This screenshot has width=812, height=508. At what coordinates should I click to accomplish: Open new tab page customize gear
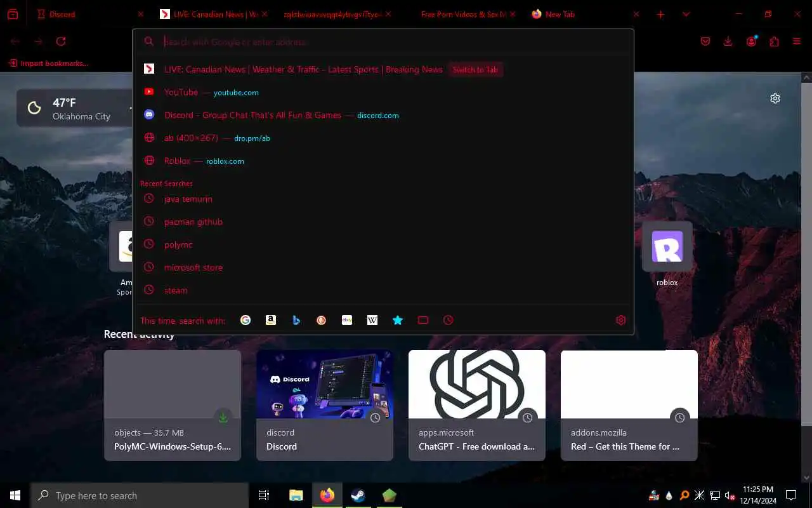[775, 98]
